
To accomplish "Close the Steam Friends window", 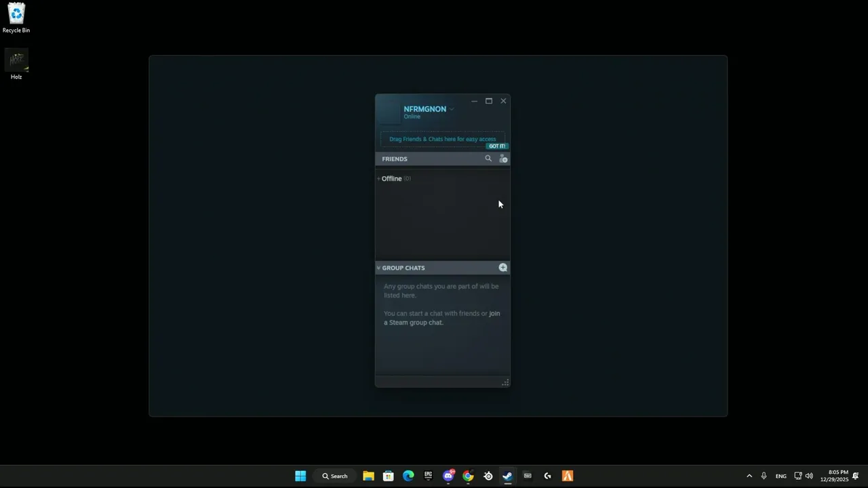I will 503,101.
